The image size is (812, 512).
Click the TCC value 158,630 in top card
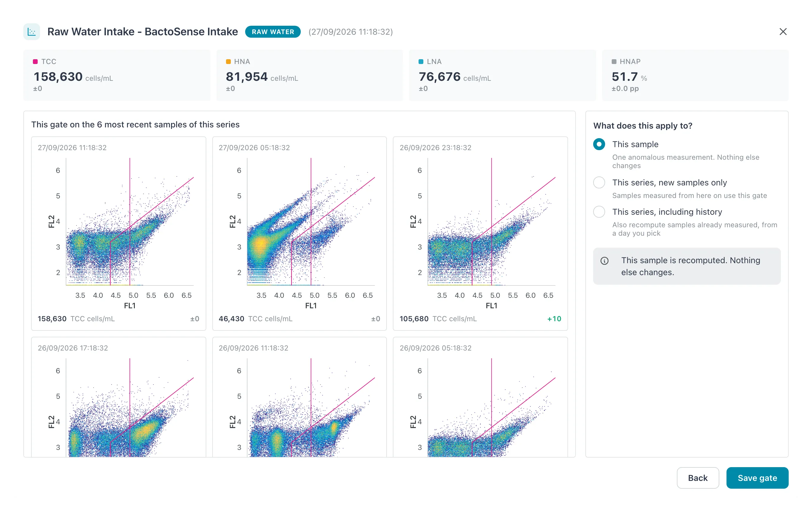[58, 77]
